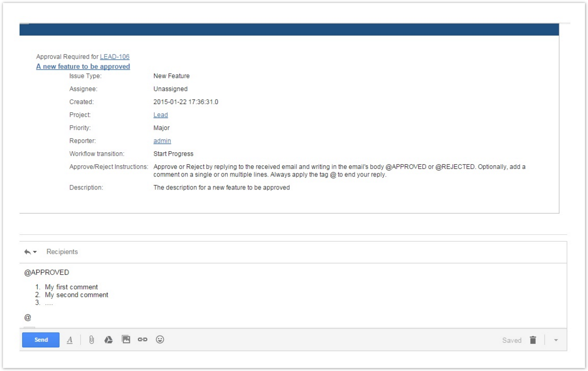Open "A new feature to be approved" link
Screen dimensions: 588x371
click(x=83, y=67)
